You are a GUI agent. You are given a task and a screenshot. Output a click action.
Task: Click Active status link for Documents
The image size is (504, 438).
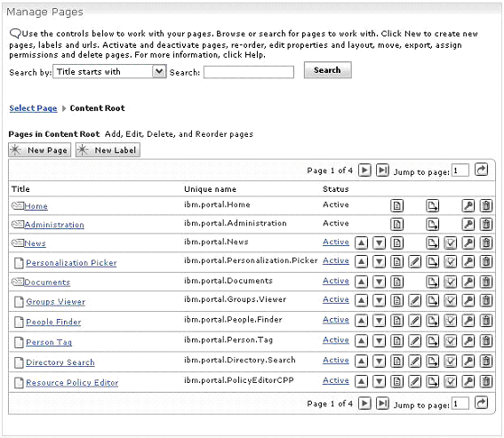[336, 281]
